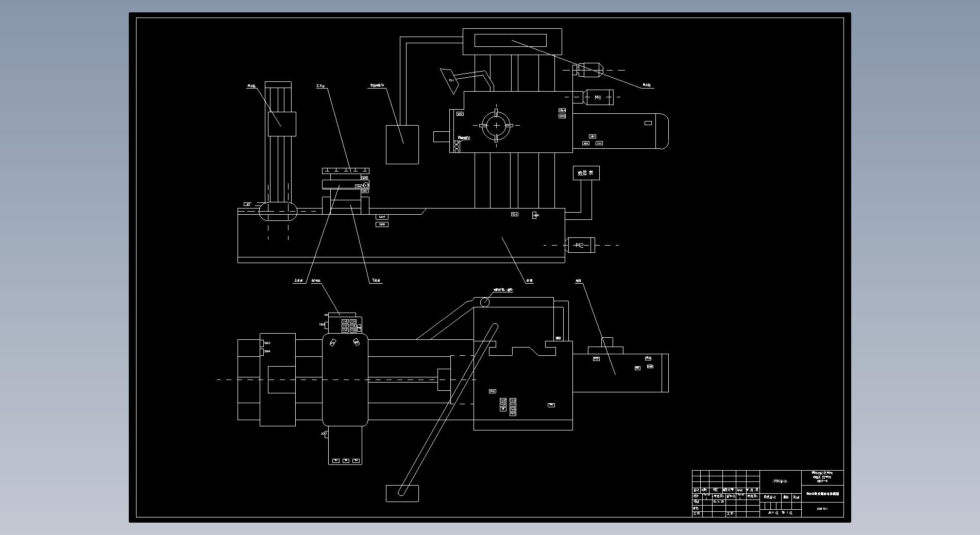Click the 工艺 label at title block bottom-left

pos(697,513)
